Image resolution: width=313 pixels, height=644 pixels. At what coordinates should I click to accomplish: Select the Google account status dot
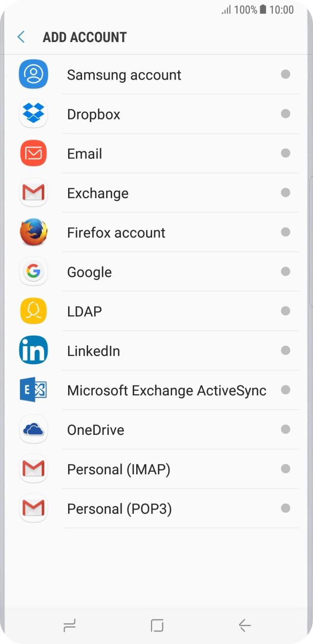tap(285, 272)
